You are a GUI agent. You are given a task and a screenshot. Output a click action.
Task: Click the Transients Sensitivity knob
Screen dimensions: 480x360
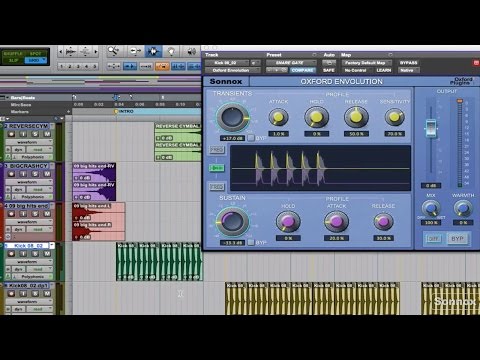395,117
